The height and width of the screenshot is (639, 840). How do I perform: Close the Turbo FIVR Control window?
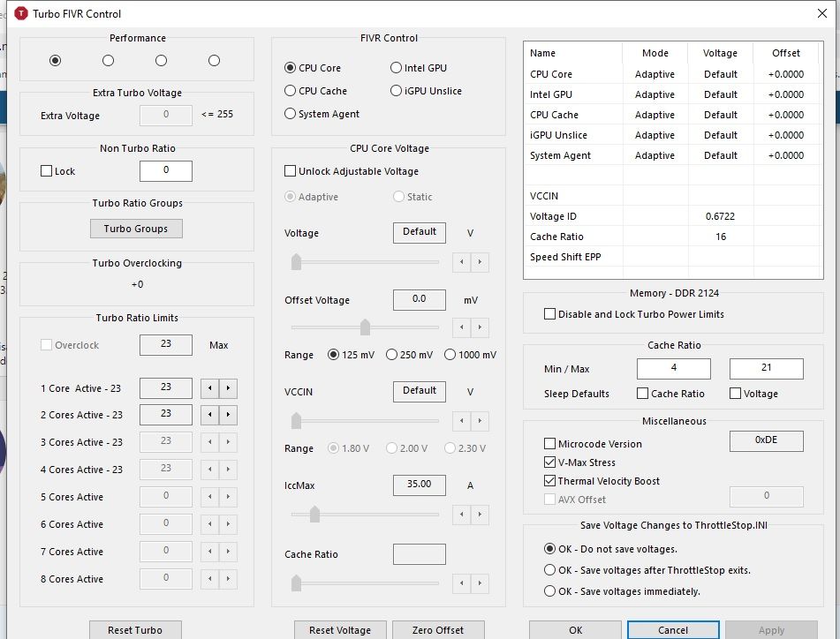[x=822, y=13]
